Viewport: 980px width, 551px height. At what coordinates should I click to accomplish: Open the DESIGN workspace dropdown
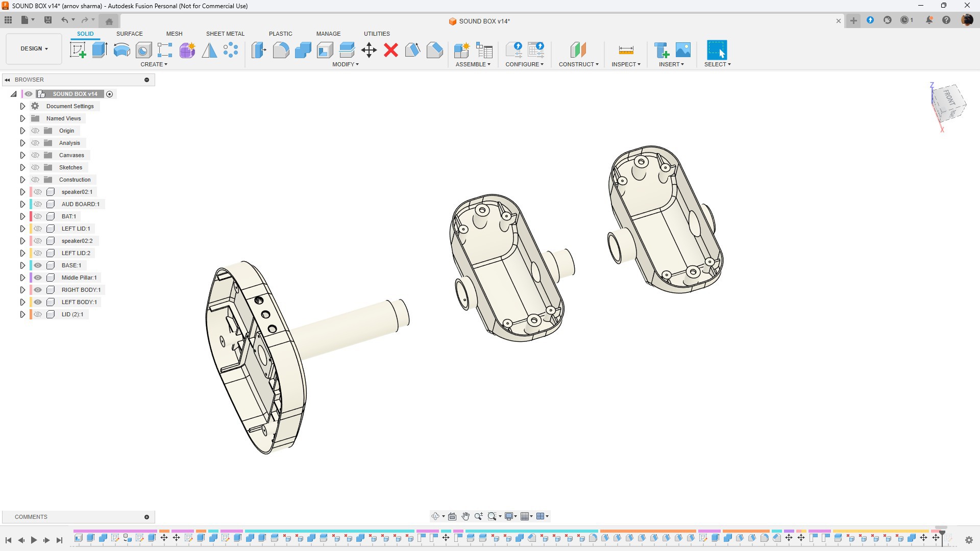[x=34, y=49]
